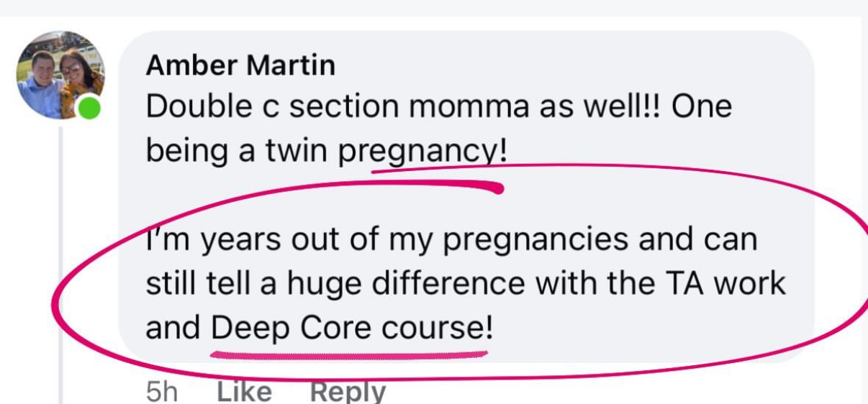This screenshot has height=404, width=868.
Task: Like Amber Martin's comment
Action: (x=244, y=392)
